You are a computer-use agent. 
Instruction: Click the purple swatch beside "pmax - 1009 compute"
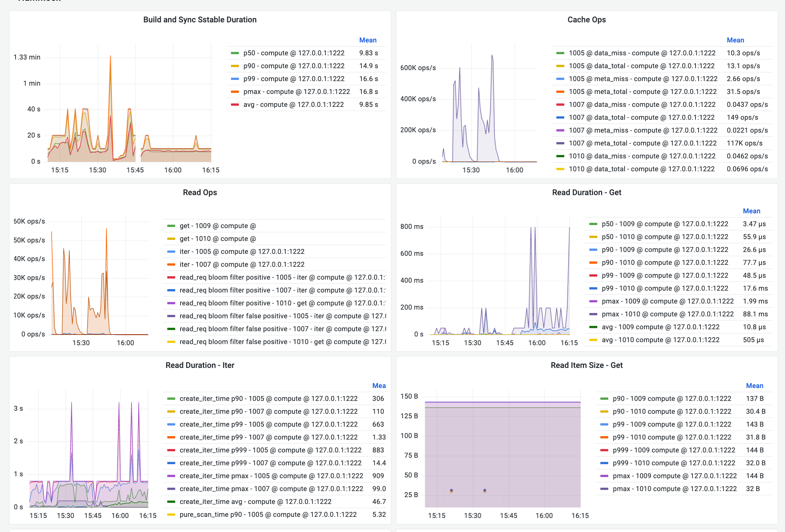coord(603,476)
